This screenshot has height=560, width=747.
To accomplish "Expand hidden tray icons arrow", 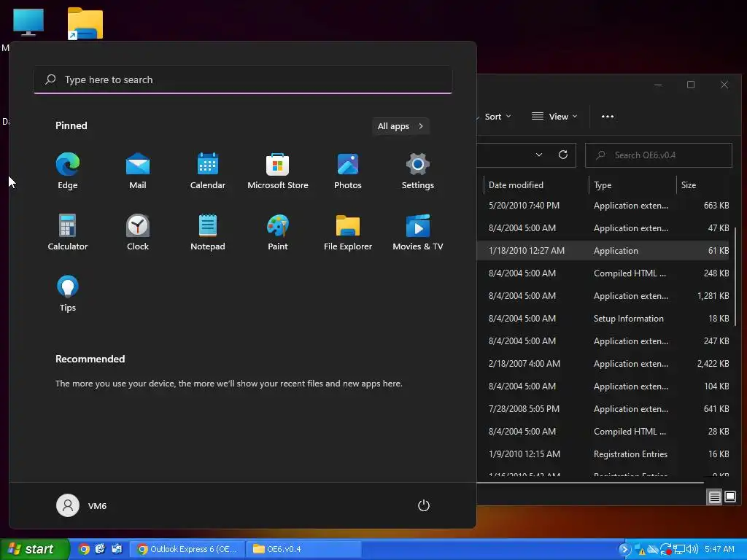I will pos(624,550).
